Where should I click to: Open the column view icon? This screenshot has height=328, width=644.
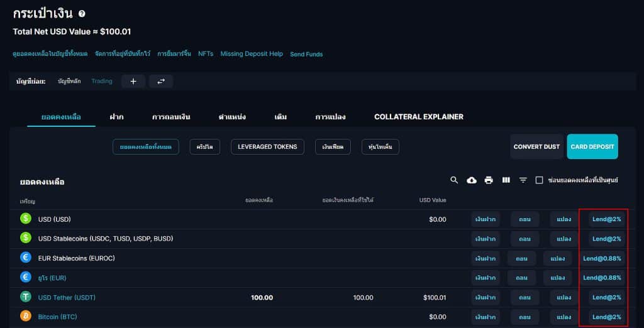(506, 180)
